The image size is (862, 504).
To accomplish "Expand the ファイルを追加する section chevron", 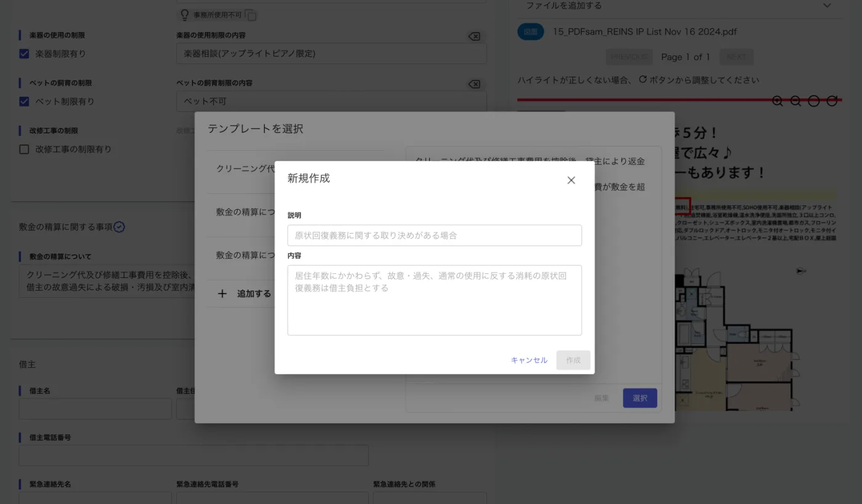I will click(826, 6).
